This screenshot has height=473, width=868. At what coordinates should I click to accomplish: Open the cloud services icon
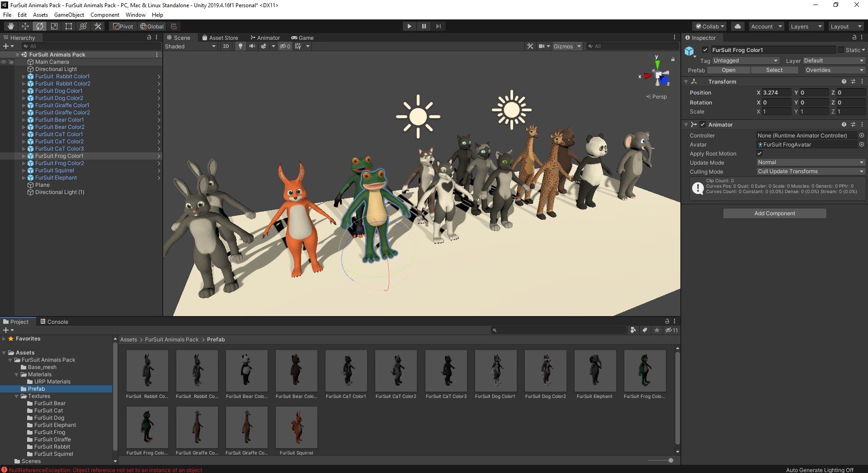738,26
